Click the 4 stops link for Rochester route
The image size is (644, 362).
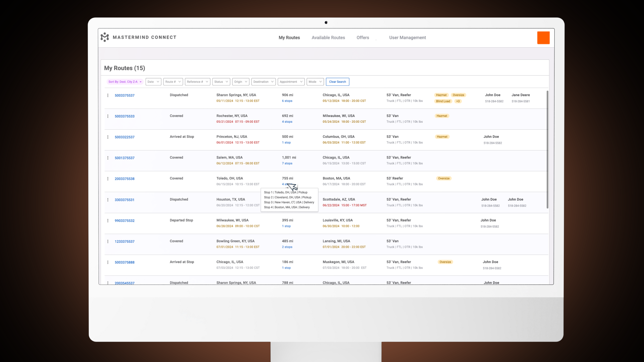click(x=287, y=122)
